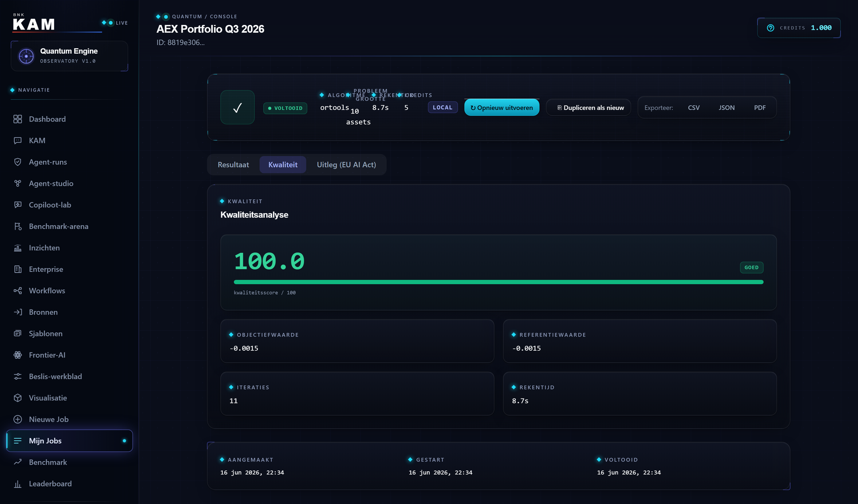858x504 pixels.
Task: Open the Uitleg (EU AI Act) tab
Action: coord(346,165)
